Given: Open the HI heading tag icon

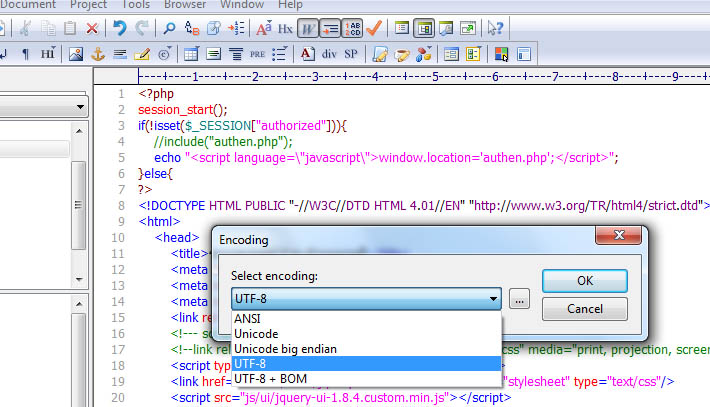Looking at the screenshot, I should 48,54.
